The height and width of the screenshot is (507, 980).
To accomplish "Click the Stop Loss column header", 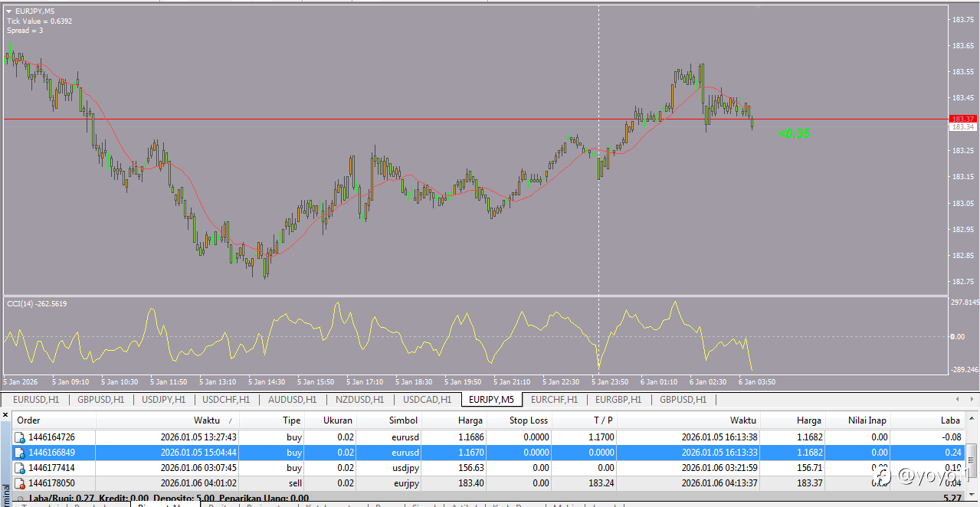I will 528,420.
